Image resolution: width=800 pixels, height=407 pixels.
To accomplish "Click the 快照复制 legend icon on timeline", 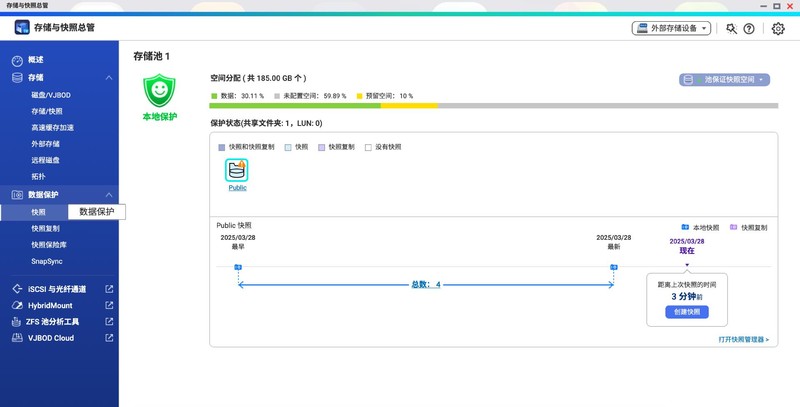I will [x=733, y=227].
